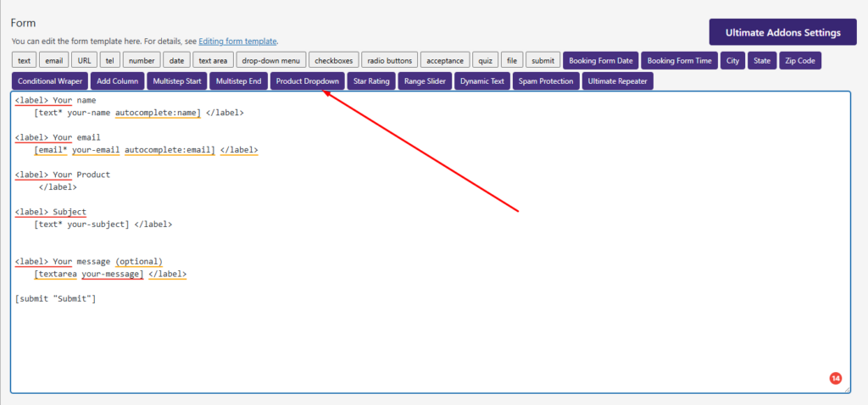Follow the Editing form template link
Screen dimensions: 868x405
coord(238,41)
